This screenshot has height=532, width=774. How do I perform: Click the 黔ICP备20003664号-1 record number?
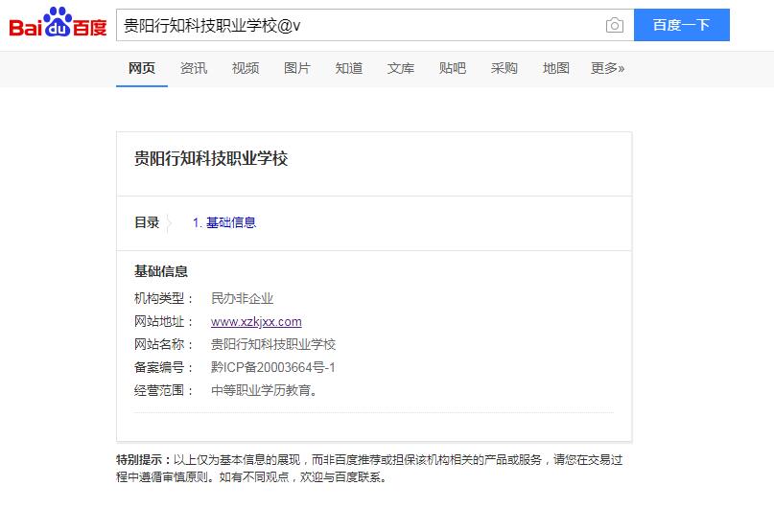click(x=273, y=367)
